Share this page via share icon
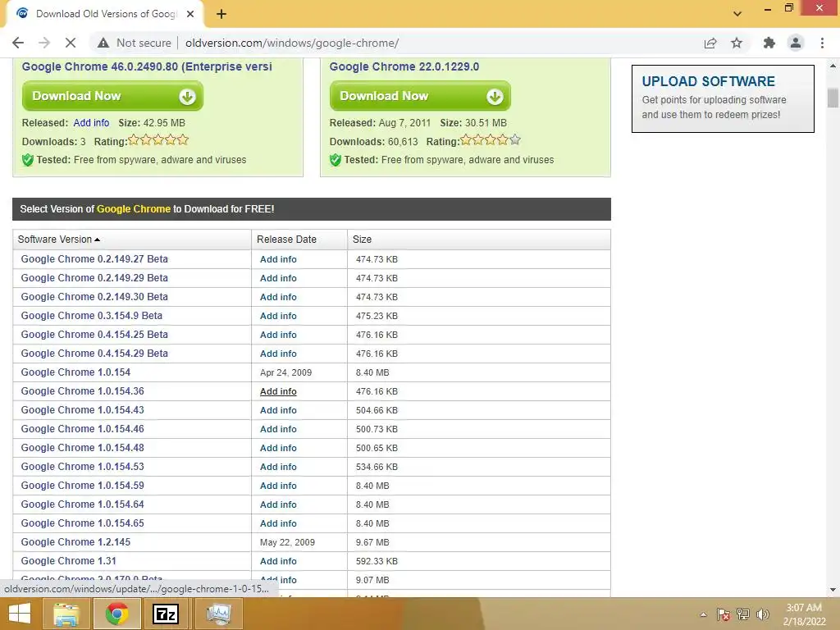This screenshot has width=840, height=630. [710, 43]
